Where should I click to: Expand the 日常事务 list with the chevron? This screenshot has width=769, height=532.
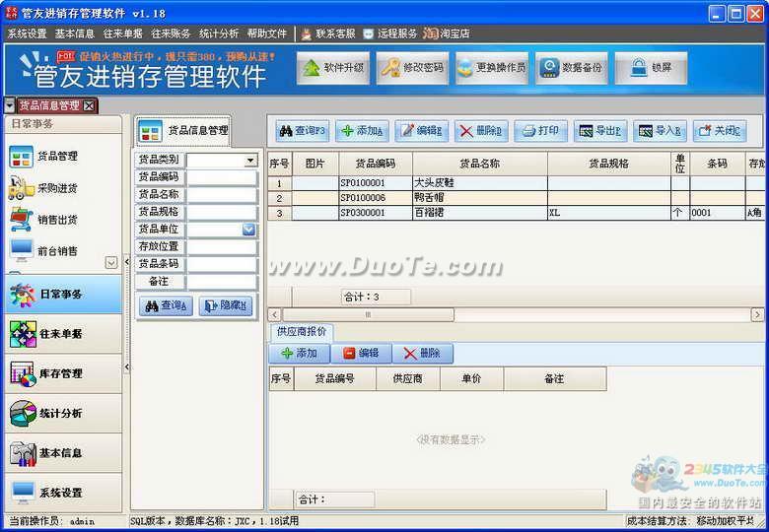[111, 263]
